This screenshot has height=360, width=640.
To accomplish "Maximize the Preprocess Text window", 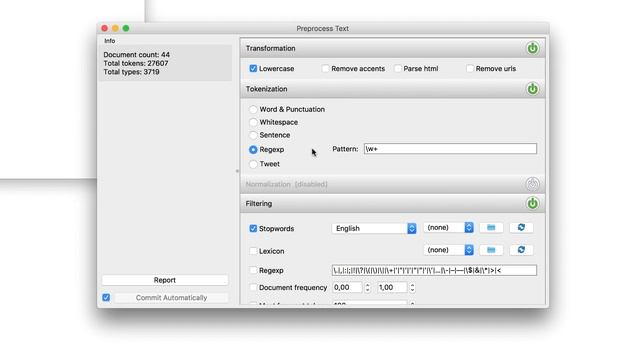I will coord(126,28).
